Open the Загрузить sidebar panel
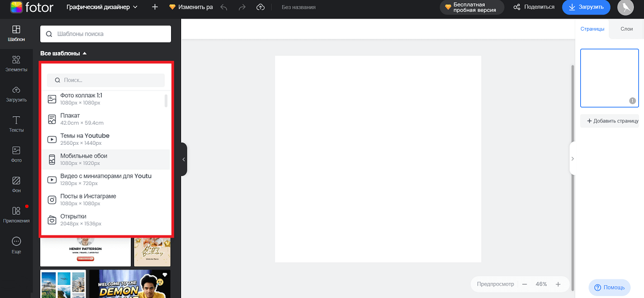Image resolution: width=644 pixels, height=298 pixels. (16, 94)
